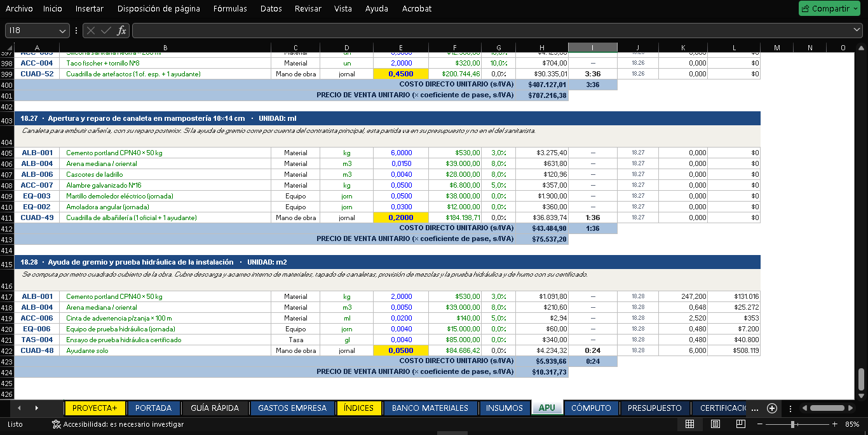The height and width of the screenshot is (435, 868).
Task: Open the Disposición de página tab
Action: point(159,8)
